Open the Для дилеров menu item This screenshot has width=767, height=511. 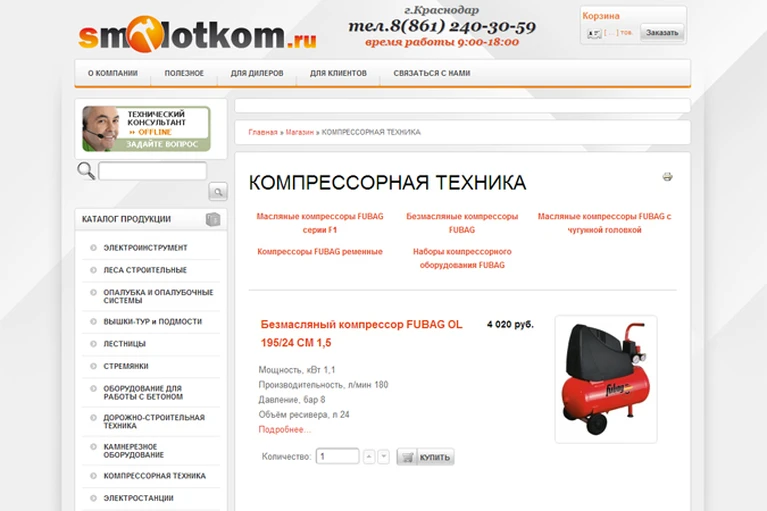(257, 73)
